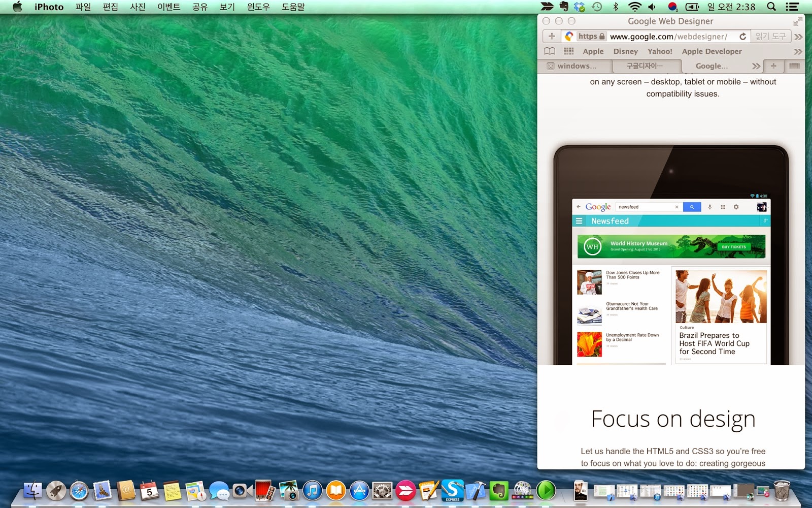Screen dimensions: 812x508
Task: Toggle Reader view with 읽기 도구
Action: (771, 36)
